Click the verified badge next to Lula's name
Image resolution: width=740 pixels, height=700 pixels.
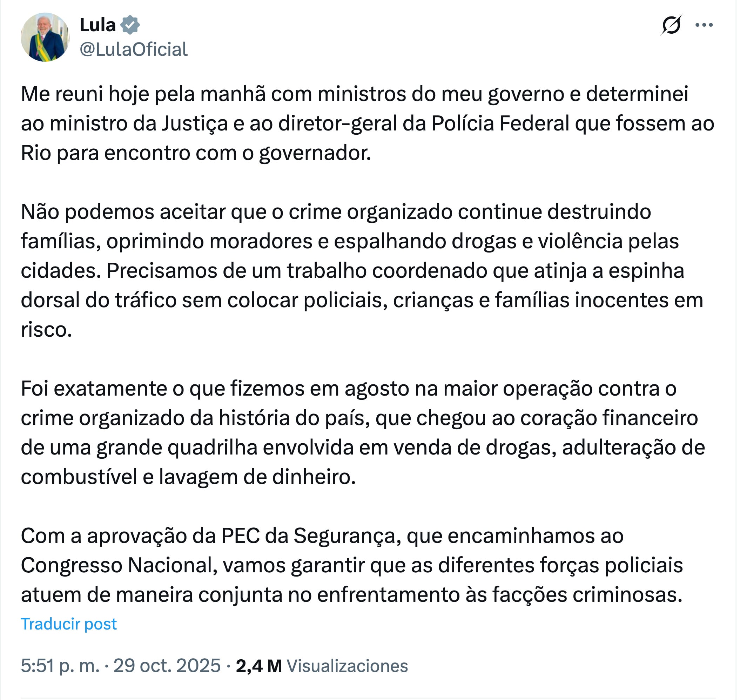(x=130, y=24)
